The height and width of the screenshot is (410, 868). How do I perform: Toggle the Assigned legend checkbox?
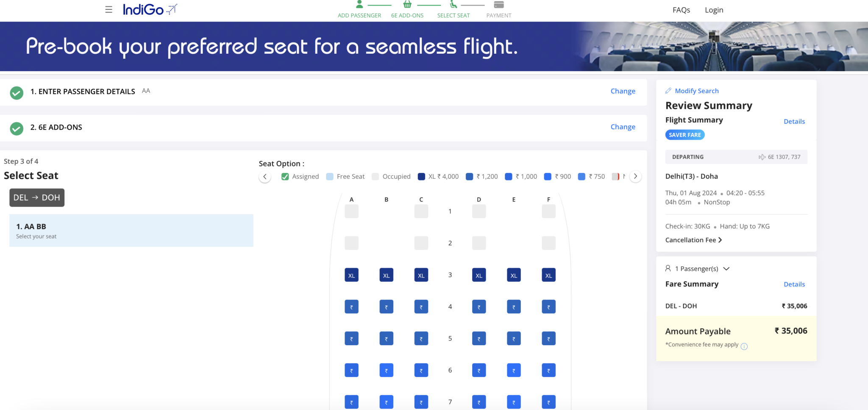pyautogui.click(x=285, y=177)
